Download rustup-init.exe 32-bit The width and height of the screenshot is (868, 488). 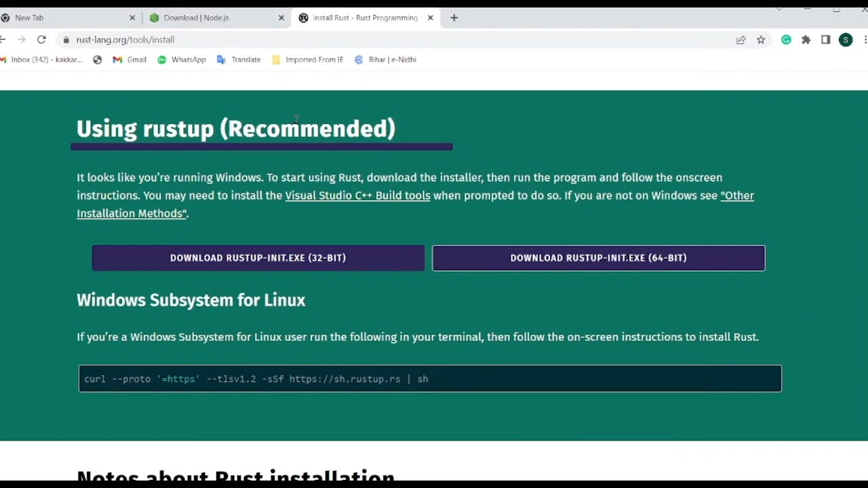click(258, 258)
